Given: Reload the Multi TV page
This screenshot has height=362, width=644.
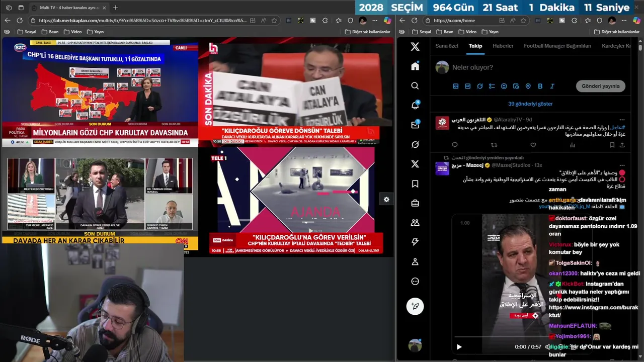Looking at the screenshot, I should 19,20.
